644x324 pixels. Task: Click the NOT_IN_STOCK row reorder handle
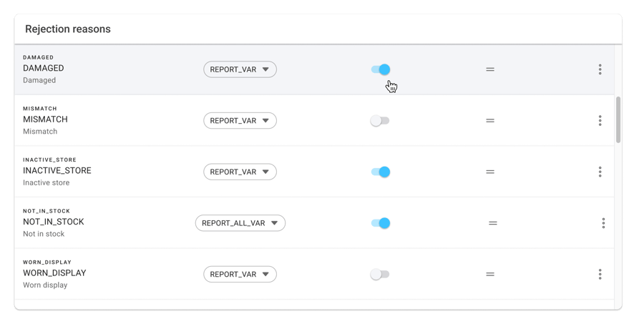(493, 223)
